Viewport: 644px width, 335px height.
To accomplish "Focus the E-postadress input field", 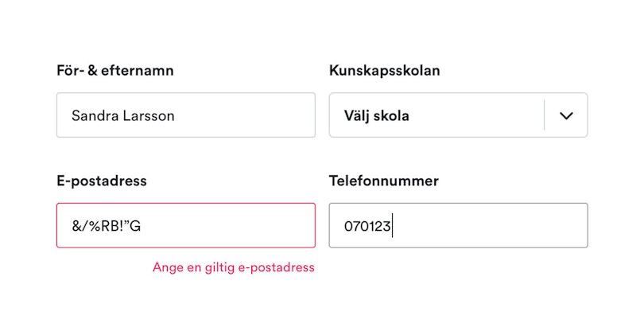I will 185,226.
